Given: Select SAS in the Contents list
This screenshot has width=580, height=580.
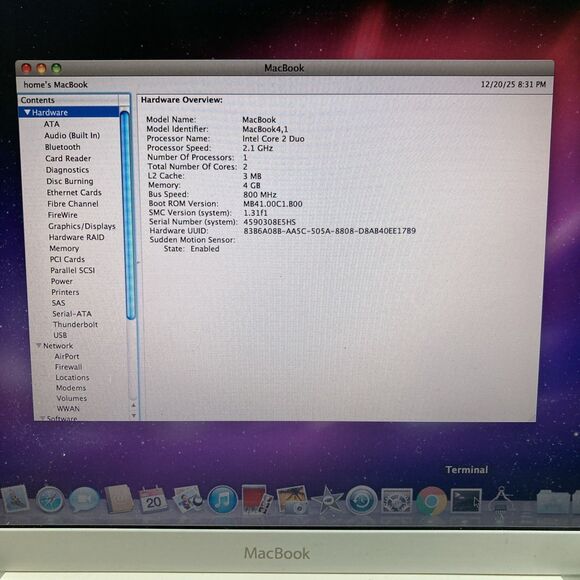Looking at the screenshot, I should (x=58, y=303).
